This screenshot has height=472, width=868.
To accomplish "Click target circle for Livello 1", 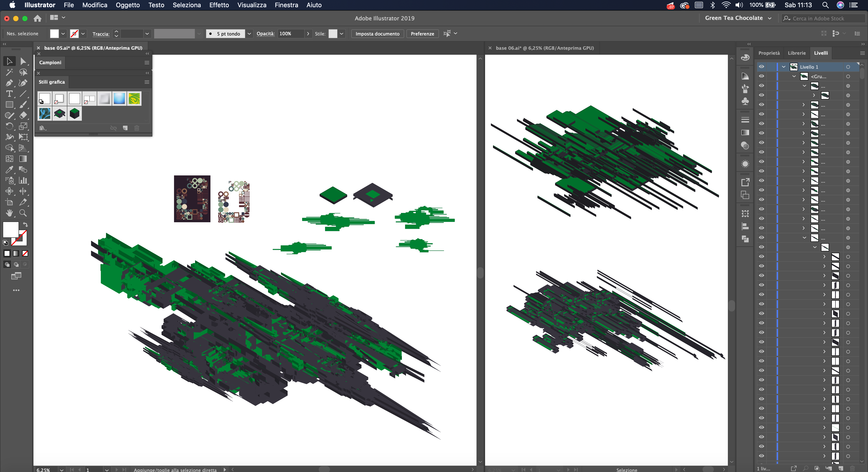I will (x=848, y=67).
